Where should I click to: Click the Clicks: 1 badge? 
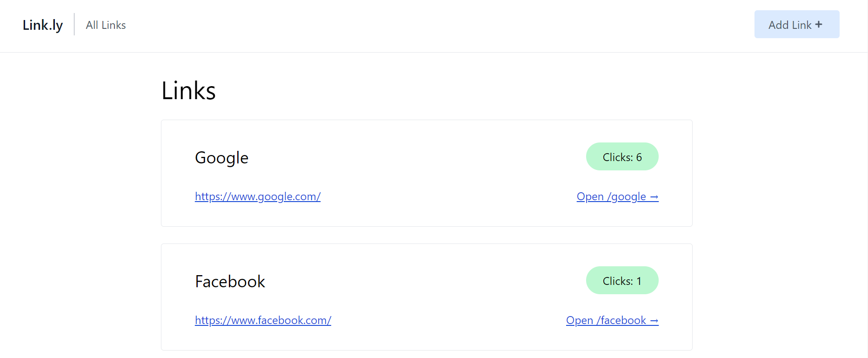[x=622, y=280]
